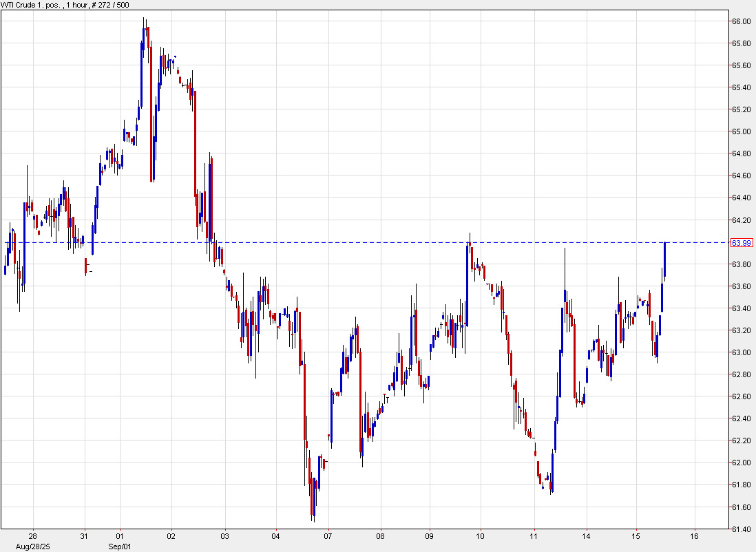The width and height of the screenshot is (756, 552).
Task: Click the 63.00 price axis label
Action: pos(741,353)
